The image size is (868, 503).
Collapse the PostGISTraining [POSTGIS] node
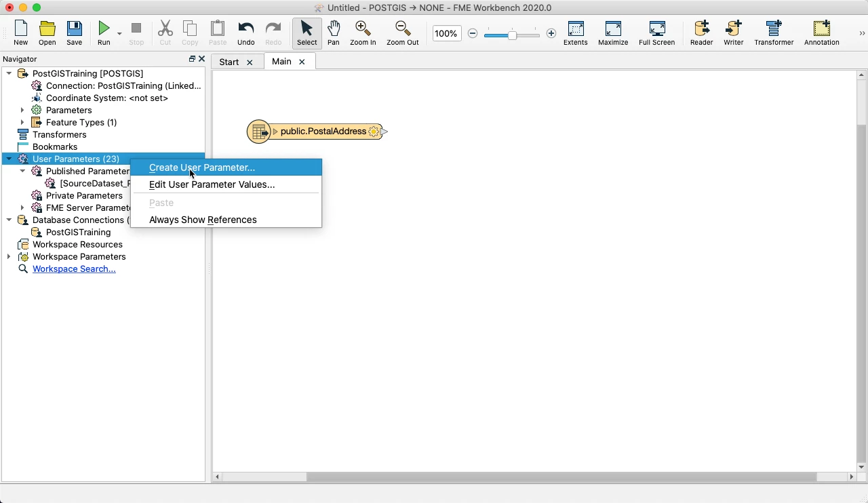click(9, 73)
